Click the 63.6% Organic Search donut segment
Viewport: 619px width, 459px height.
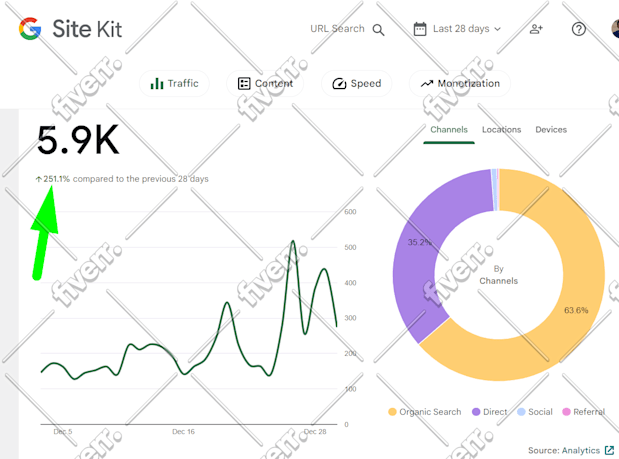pyautogui.click(x=576, y=310)
